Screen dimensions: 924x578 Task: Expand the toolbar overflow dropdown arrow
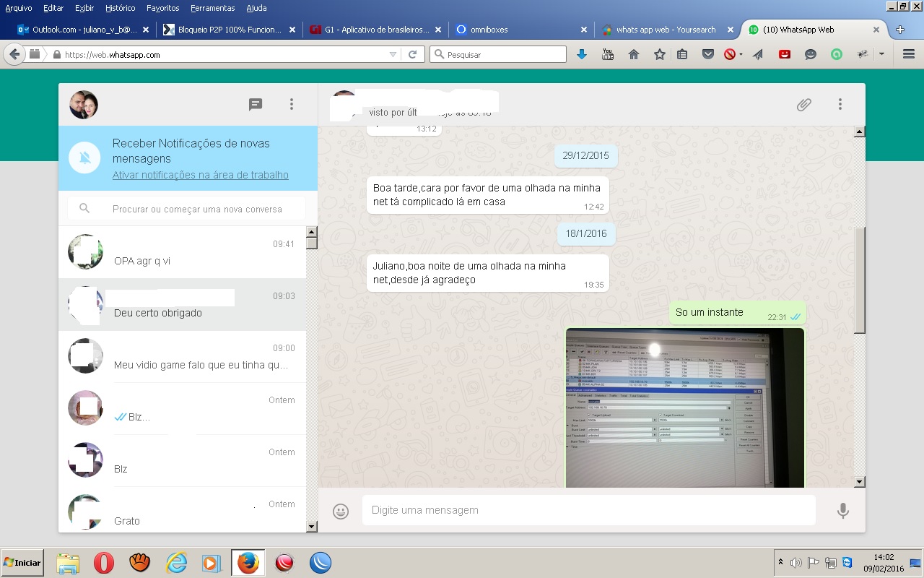tap(881, 54)
